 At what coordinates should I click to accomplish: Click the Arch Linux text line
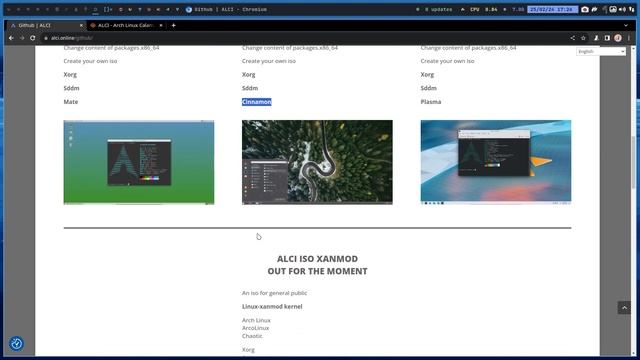click(256, 320)
